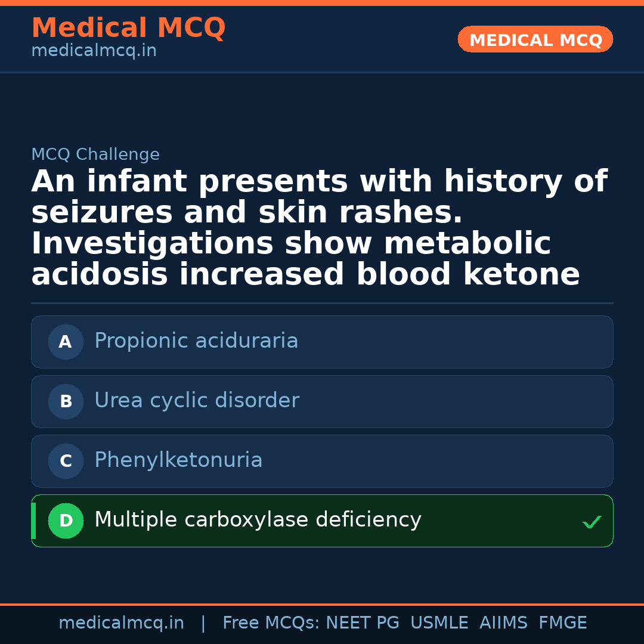Click the B option letter circle

click(66, 402)
